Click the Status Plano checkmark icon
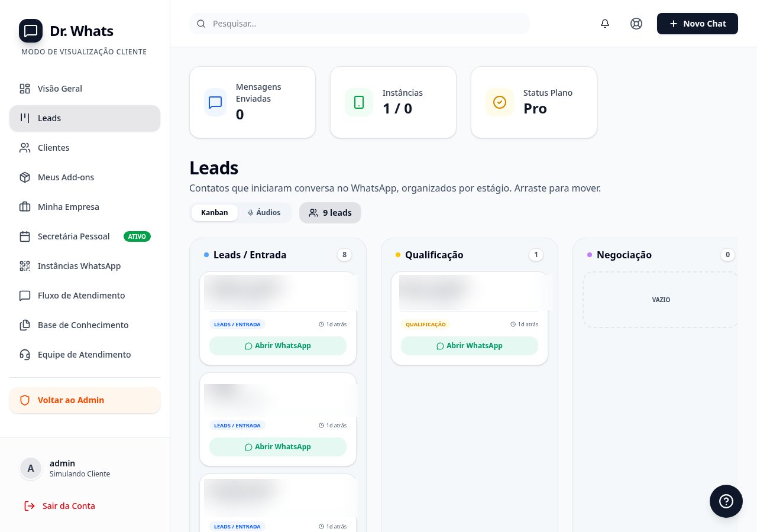Screen dimensions: 757x532 pos(500,102)
